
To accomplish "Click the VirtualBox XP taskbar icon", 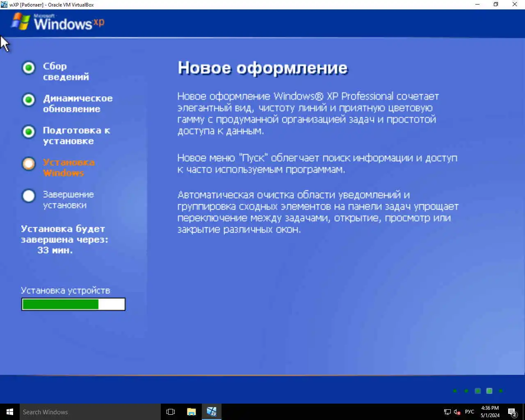I will coord(212,412).
